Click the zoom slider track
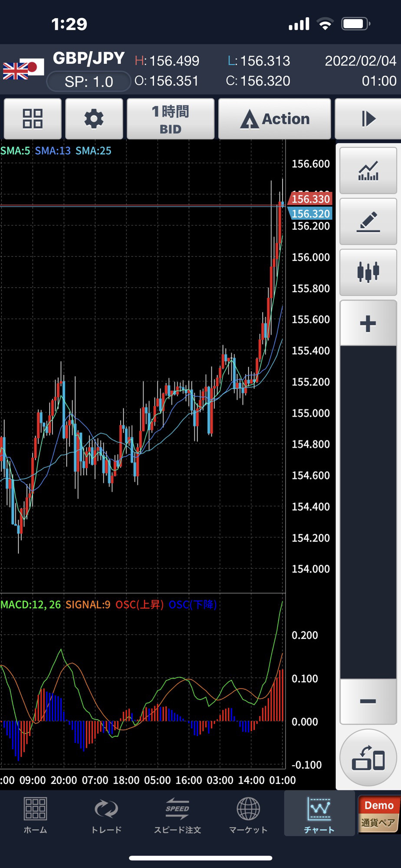This screenshot has height=868, width=401. (368, 512)
